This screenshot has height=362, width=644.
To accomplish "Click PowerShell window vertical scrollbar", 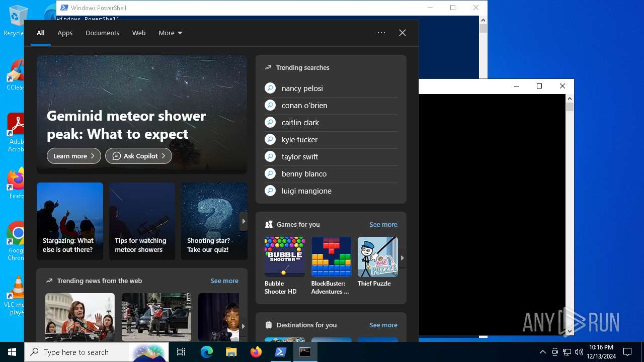I will [483, 28].
